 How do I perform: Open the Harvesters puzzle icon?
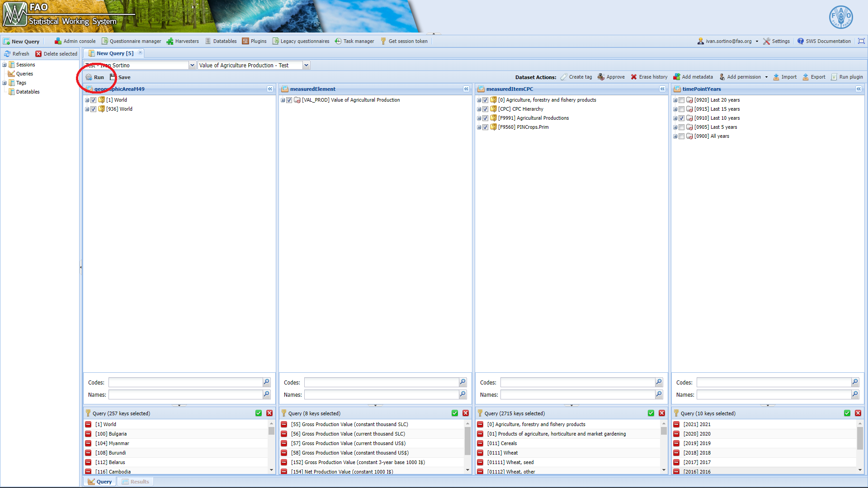[170, 41]
